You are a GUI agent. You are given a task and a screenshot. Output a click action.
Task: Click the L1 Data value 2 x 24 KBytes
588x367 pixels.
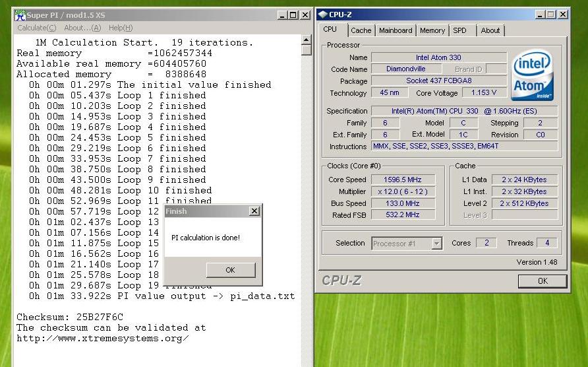click(524, 180)
